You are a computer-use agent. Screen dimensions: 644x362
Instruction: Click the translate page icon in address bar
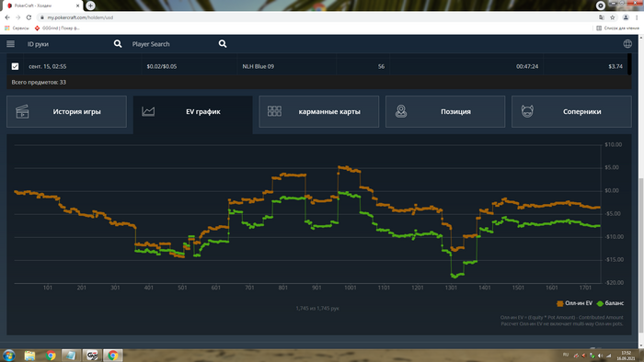[602, 17]
